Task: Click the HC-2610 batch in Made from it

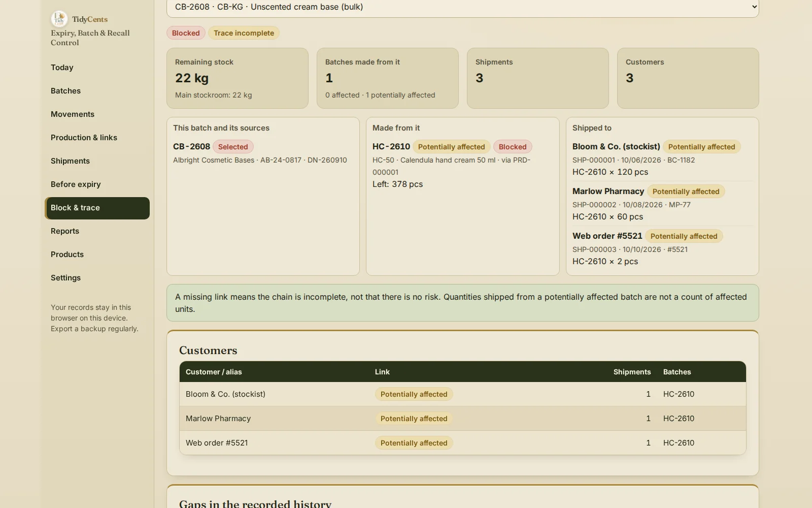Action: pyautogui.click(x=391, y=146)
